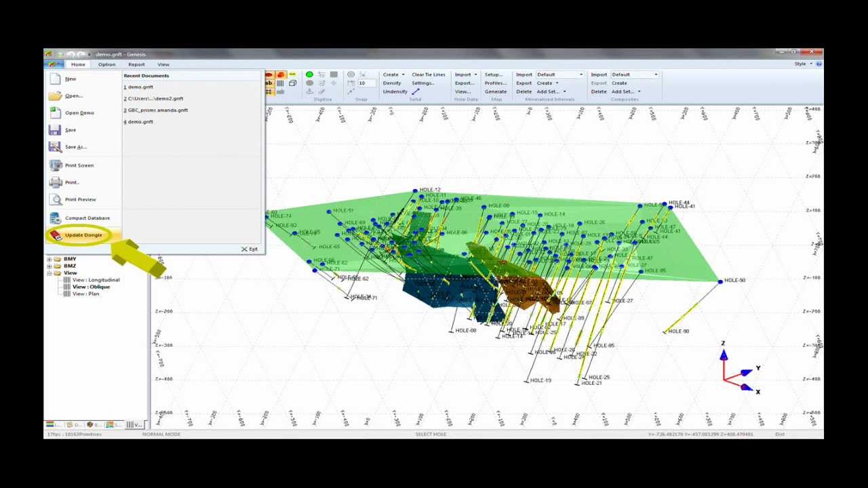The width and height of the screenshot is (868, 488).
Task: Click the X icon beside Exit
Action: click(245, 249)
